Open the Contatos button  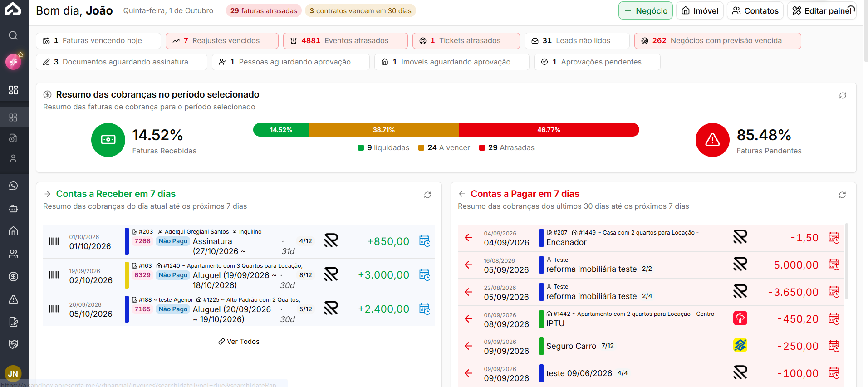(x=755, y=11)
